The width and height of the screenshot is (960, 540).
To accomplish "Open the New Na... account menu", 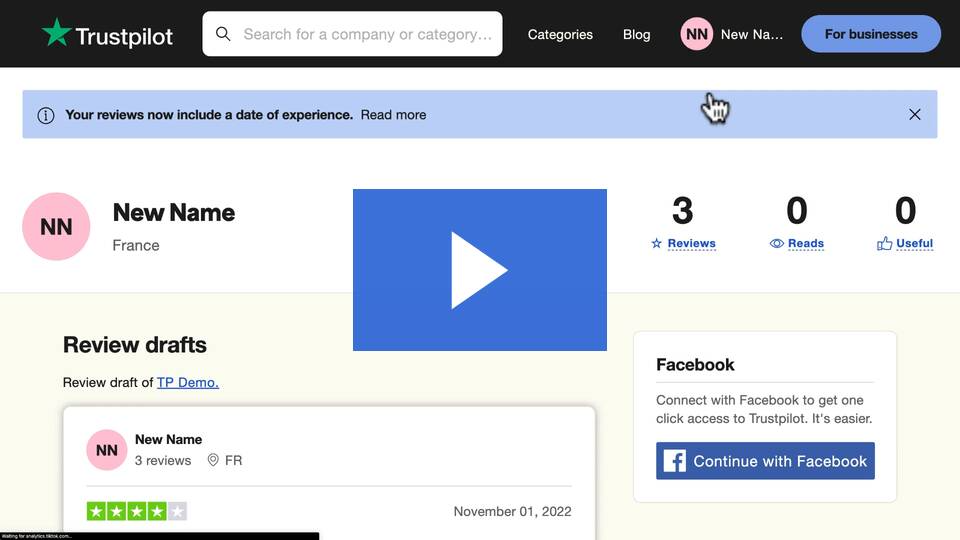I will (752, 34).
